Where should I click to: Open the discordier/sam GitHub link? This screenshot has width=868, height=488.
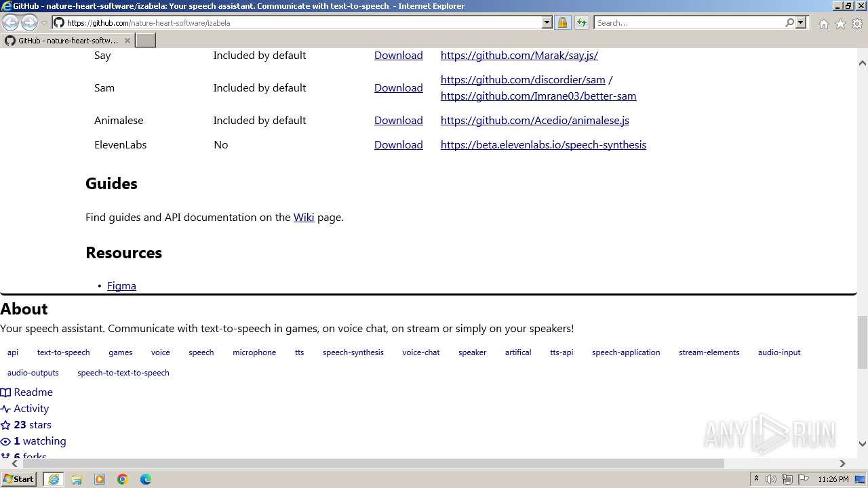pos(523,80)
